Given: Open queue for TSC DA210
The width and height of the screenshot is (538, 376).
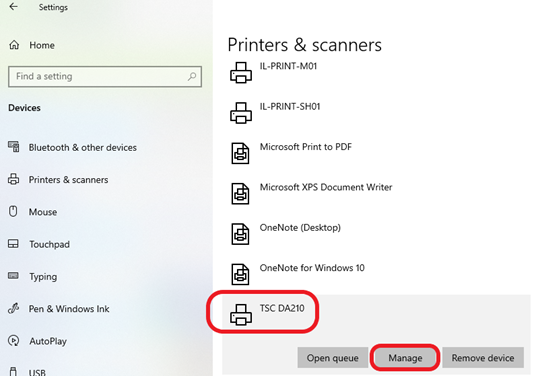Looking at the screenshot, I should coord(332,358).
